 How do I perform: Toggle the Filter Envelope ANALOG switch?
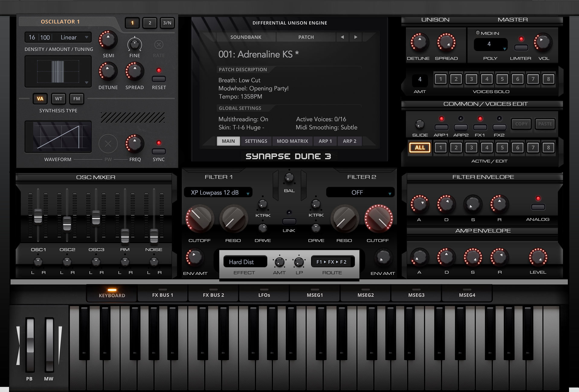coord(538,207)
